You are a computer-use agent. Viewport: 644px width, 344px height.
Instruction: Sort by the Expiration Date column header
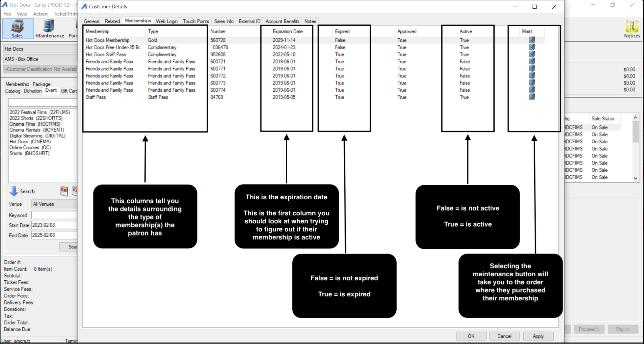(x=287, y=31)
